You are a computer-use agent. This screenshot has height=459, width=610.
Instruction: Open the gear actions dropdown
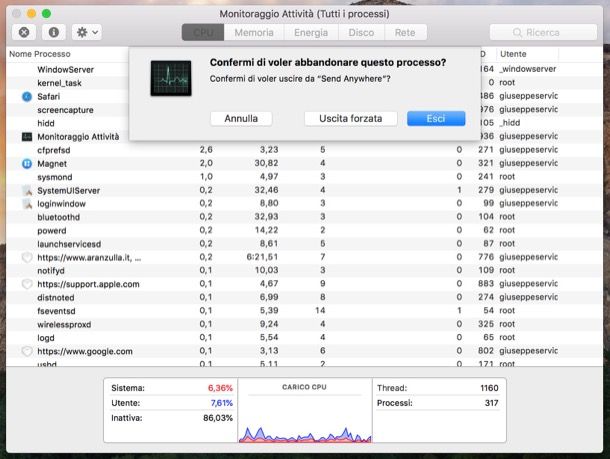(87, 32)
